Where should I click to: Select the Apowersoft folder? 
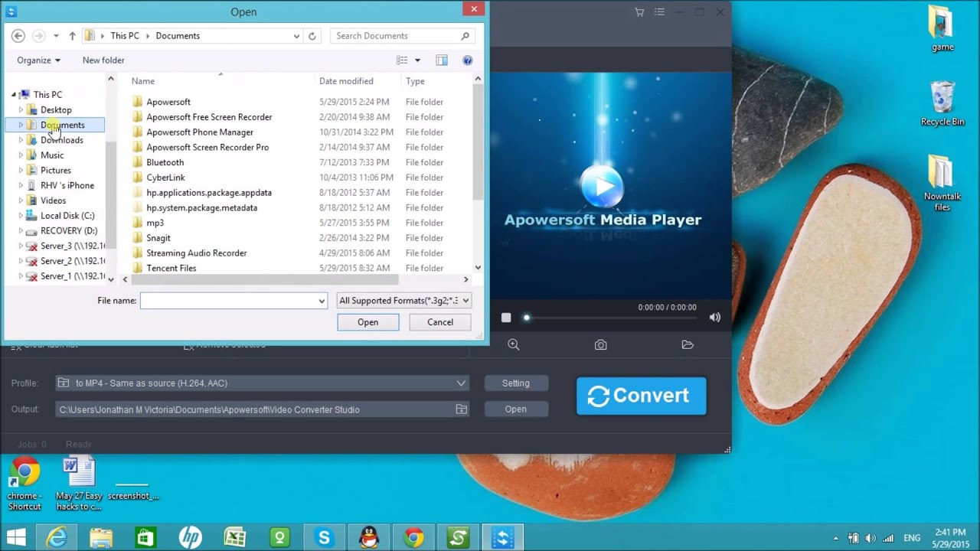(168, 102)
